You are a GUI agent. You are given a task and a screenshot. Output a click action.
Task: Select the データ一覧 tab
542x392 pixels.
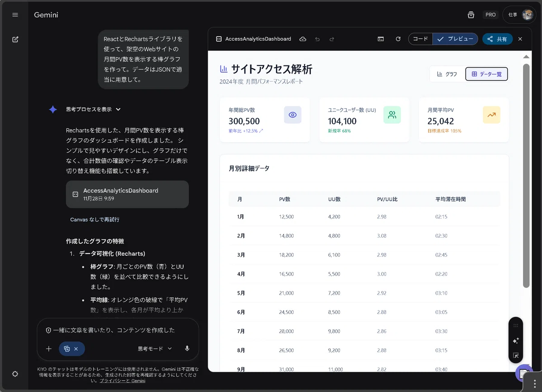point(486,74)
